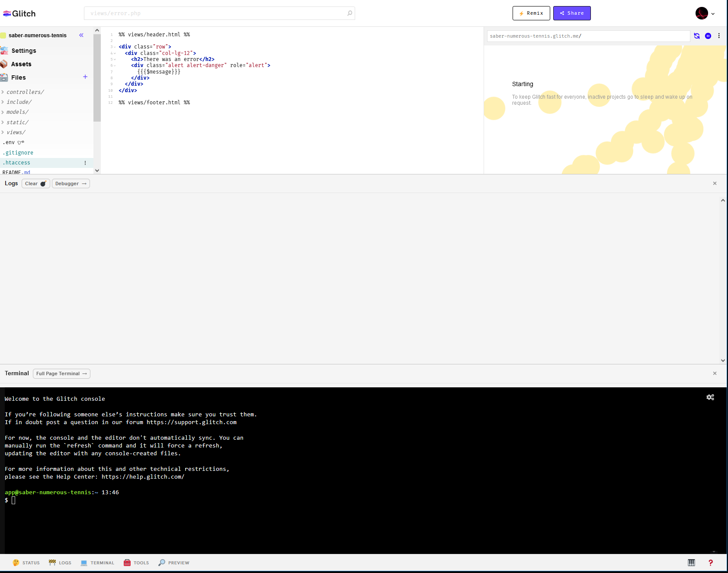Click the Glitch logo
Viewport: 728px width, 573px height.
tap(19, 13)
